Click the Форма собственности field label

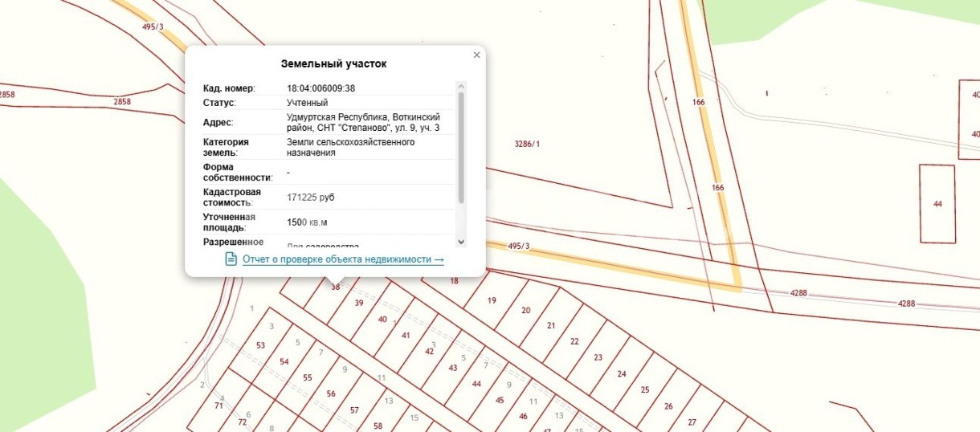(238, 172)
